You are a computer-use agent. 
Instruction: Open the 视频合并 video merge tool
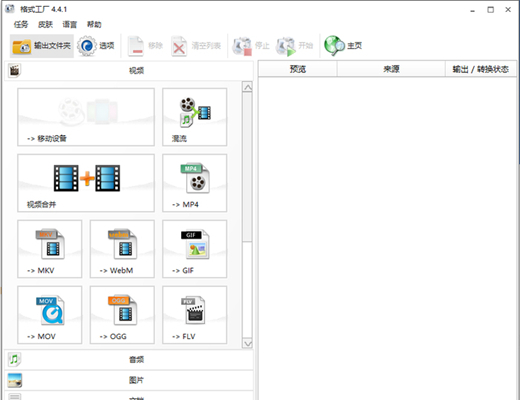[x=86, y=183]
